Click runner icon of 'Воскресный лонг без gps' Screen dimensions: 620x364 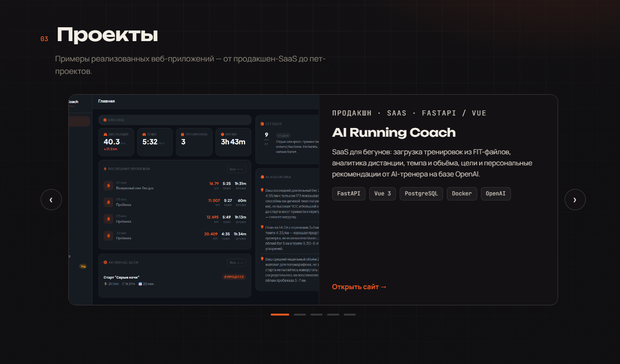pyautogui.click(x=109, y=185)
